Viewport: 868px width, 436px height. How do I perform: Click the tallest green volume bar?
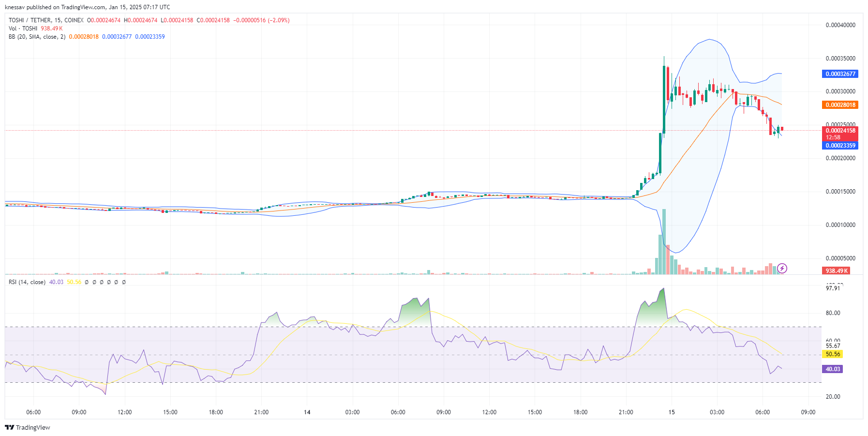point(664,242)
